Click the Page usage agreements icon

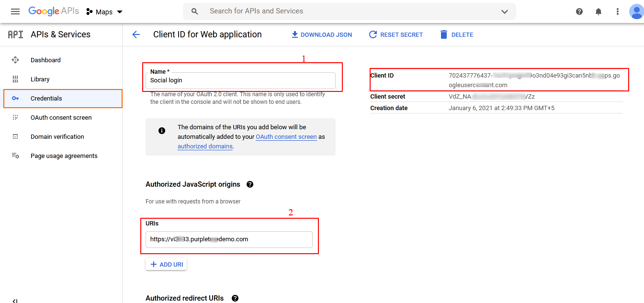(x=15, y=156)
